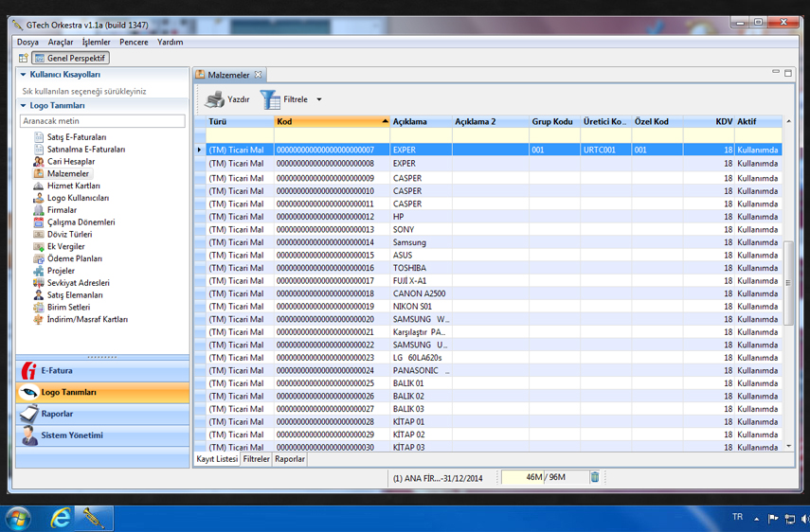The width and height of the screenshot is (810, 532).
Task: Click the Filtrele funnel icon
Action: click(270, 99)
